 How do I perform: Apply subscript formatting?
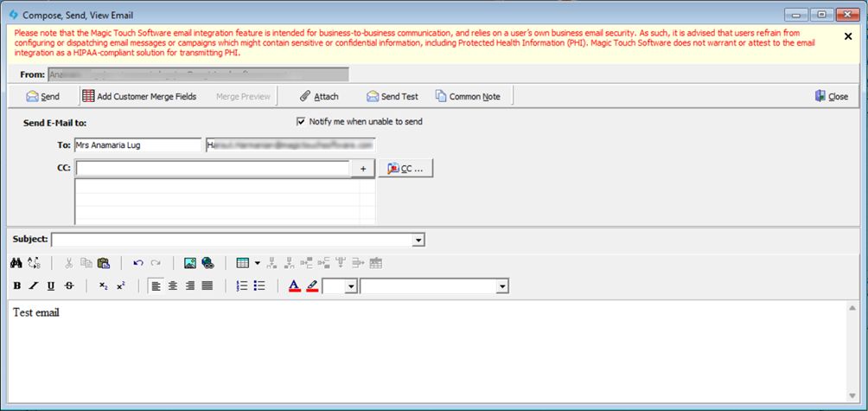click(x=104, y=286)
